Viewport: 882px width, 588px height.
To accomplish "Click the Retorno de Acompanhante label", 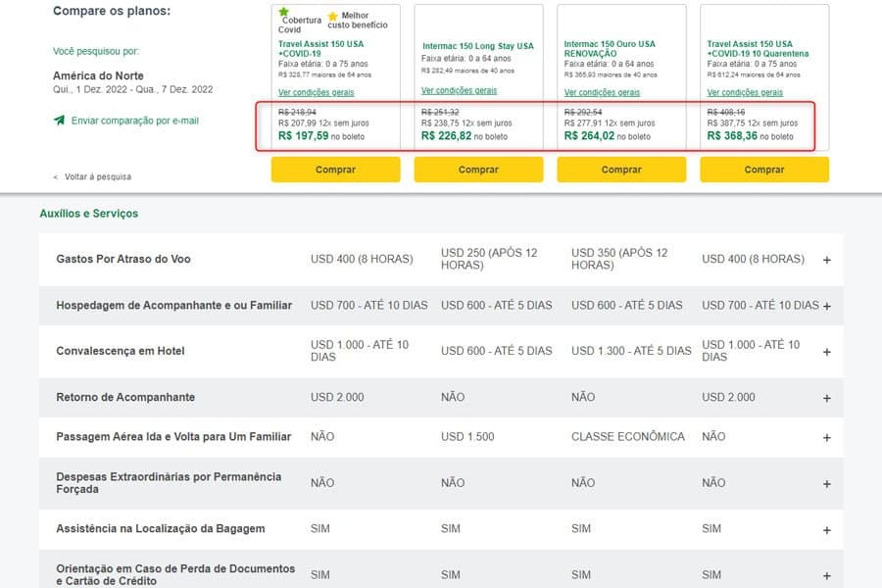I will coord(125,397).
